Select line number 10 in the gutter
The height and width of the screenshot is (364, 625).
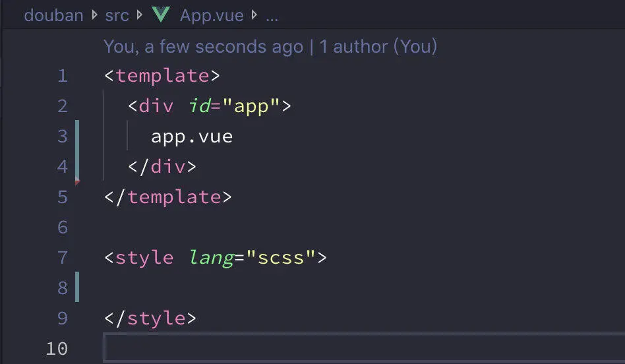[57, 348]
